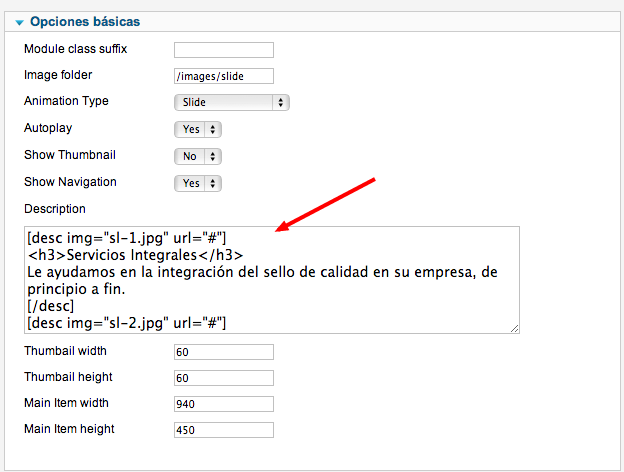Click the sl-2.jpg line in the Description

click(x=127, y=323)
